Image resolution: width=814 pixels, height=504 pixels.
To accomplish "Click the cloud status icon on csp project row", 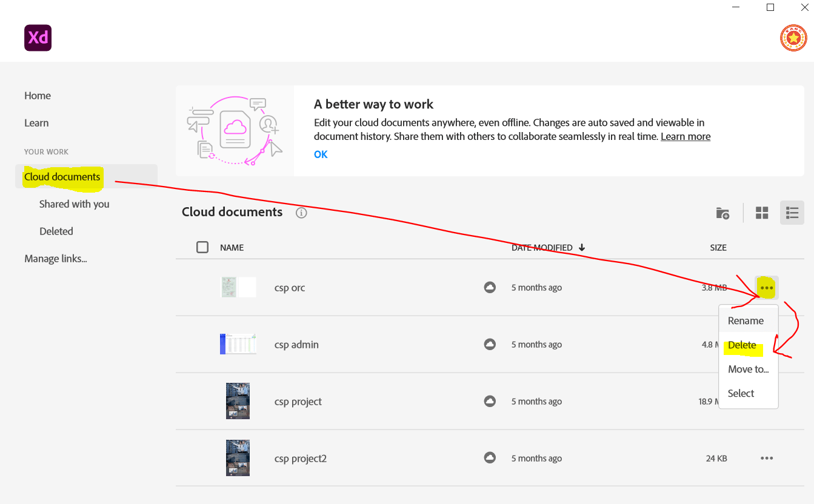I will tap(490, 401).
